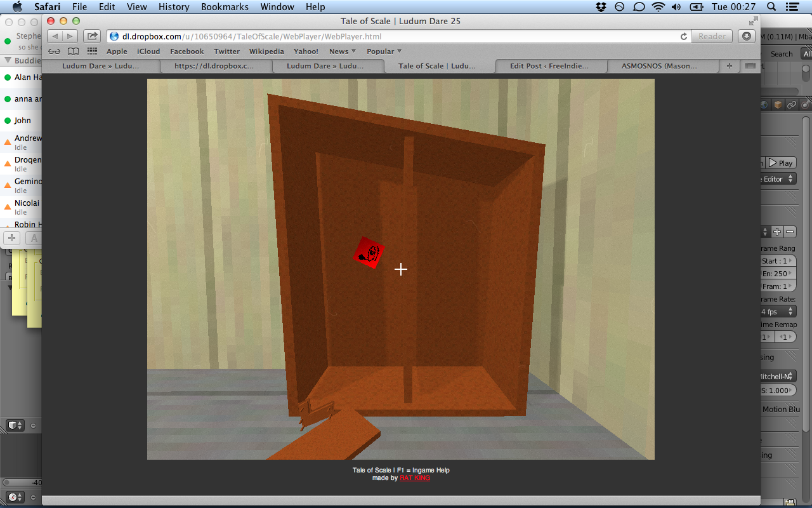Enter full screen with window corner arrows
Viewport: 812px width, 508px height.
[x=753, y=21]
